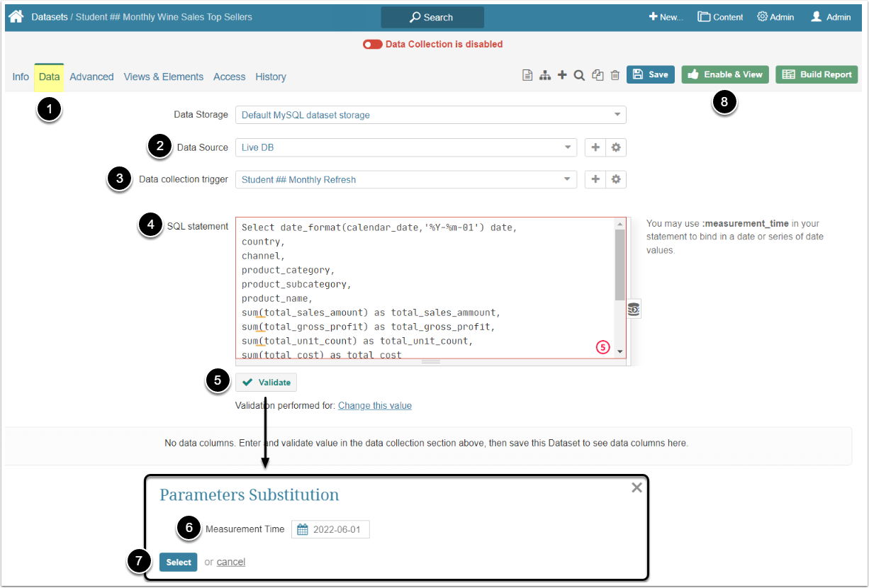Click the Enable & View button
This screenshot has height=588, width=869.
pyautogui.click(x=725, y=74)
